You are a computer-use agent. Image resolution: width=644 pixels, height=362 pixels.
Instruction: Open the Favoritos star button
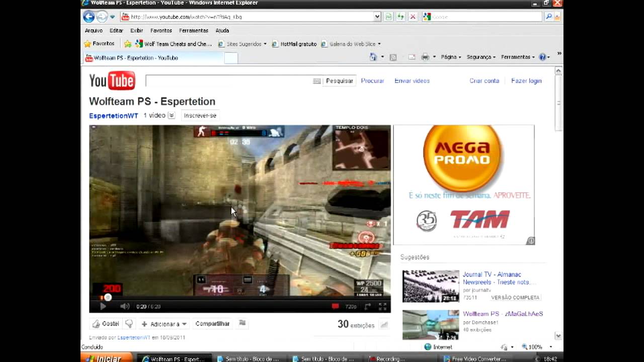(99, 44)
